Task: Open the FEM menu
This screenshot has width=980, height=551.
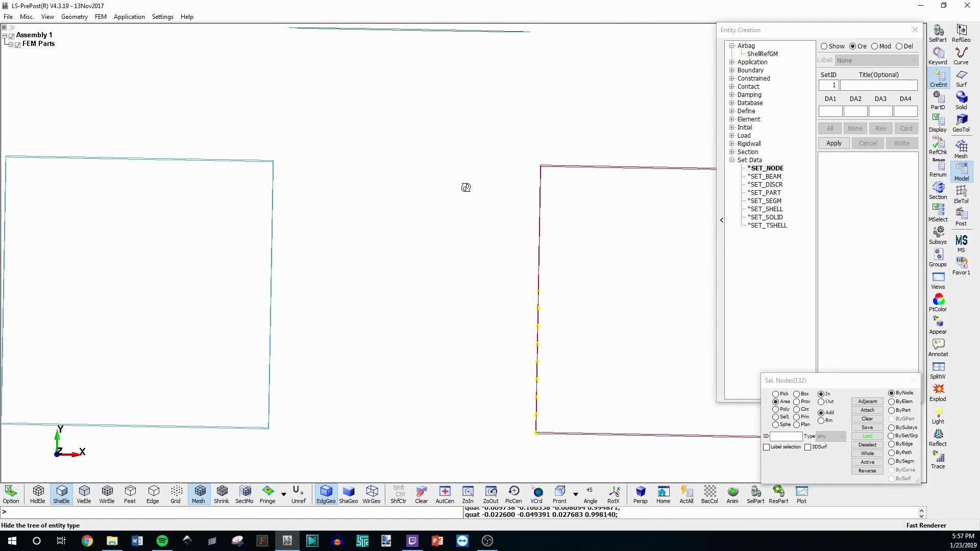Action: pyautogui.click(x=100, y=16)
